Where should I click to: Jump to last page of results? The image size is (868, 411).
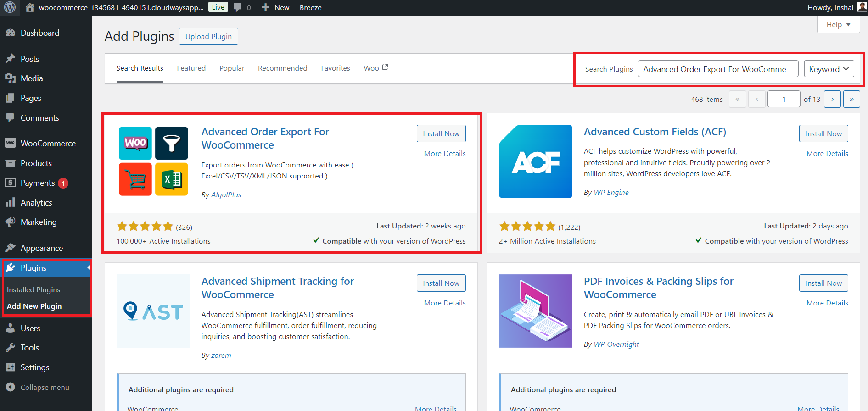(x=851, y=99)
